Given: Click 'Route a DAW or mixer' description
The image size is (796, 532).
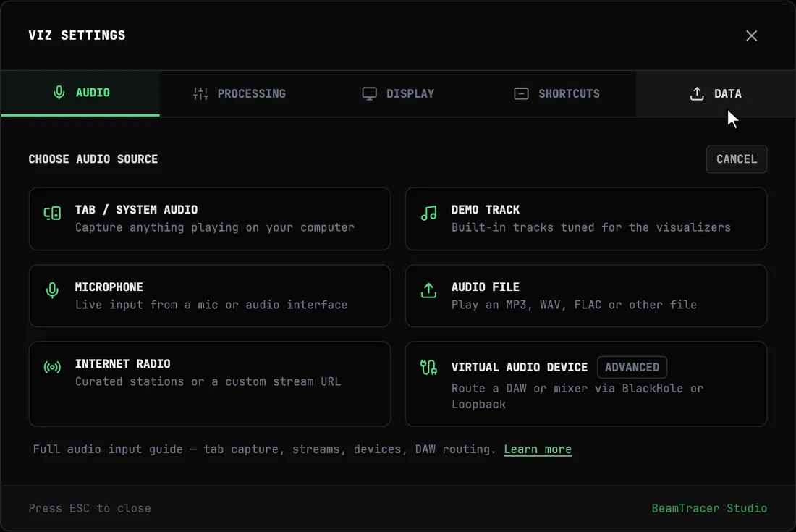Looking at the screenshot, I should (577, 396).
